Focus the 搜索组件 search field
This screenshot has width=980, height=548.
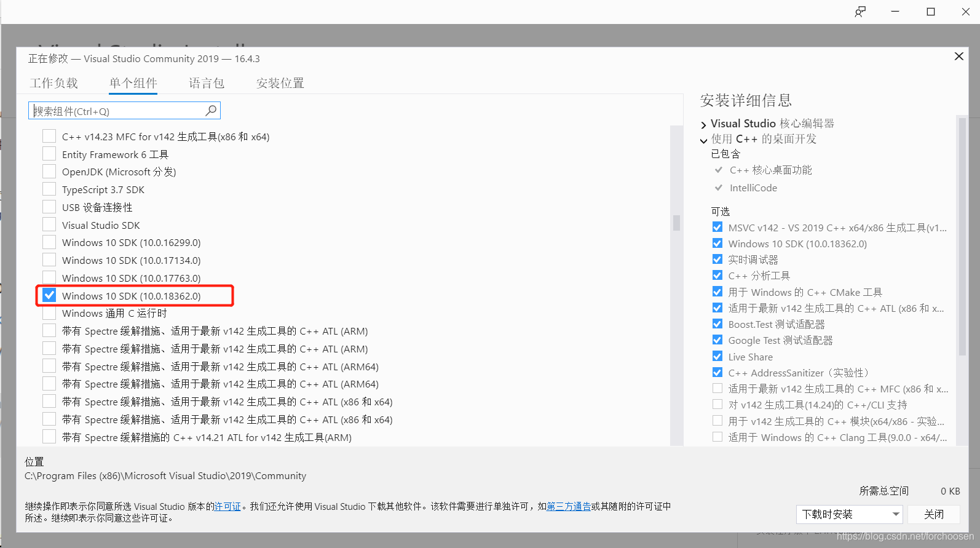click(x=124, y=111)
